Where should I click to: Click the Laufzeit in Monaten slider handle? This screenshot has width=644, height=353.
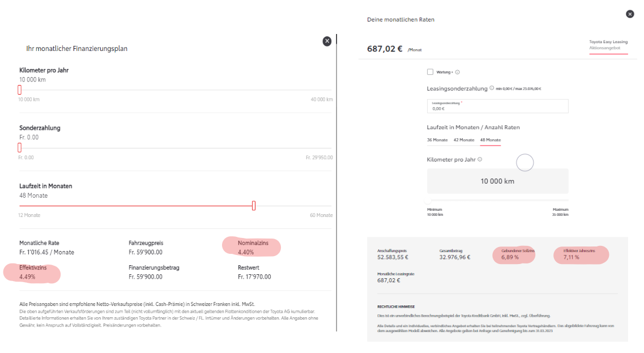click(254, 206)
